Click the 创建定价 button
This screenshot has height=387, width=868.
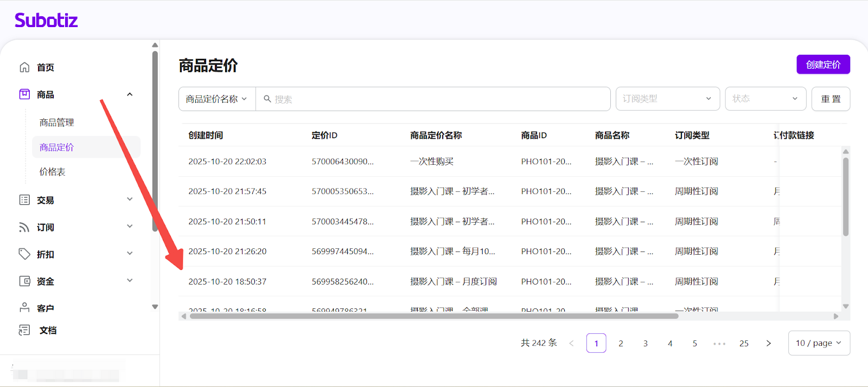(x=823, y=64)
